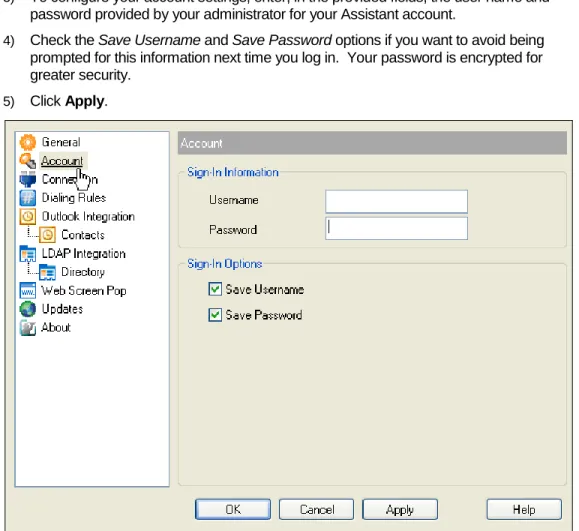This screenshot has width=579, height=531.
Task: Click the Directory folder icon
Action: coord(47,272)
